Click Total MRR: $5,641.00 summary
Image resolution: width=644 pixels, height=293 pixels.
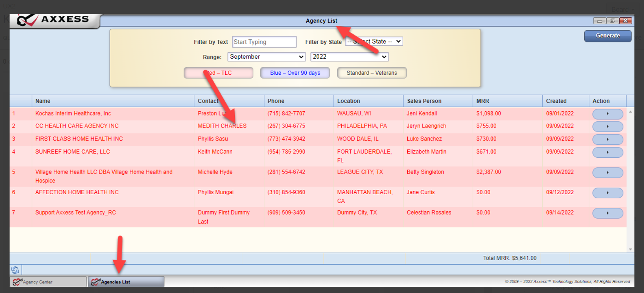point(510,258)
